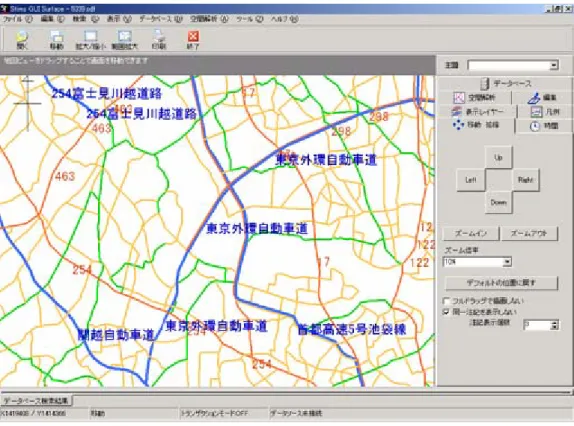574x426 pixels.
Task: Click the north arrow compass on the map
Action: point(27,104)
